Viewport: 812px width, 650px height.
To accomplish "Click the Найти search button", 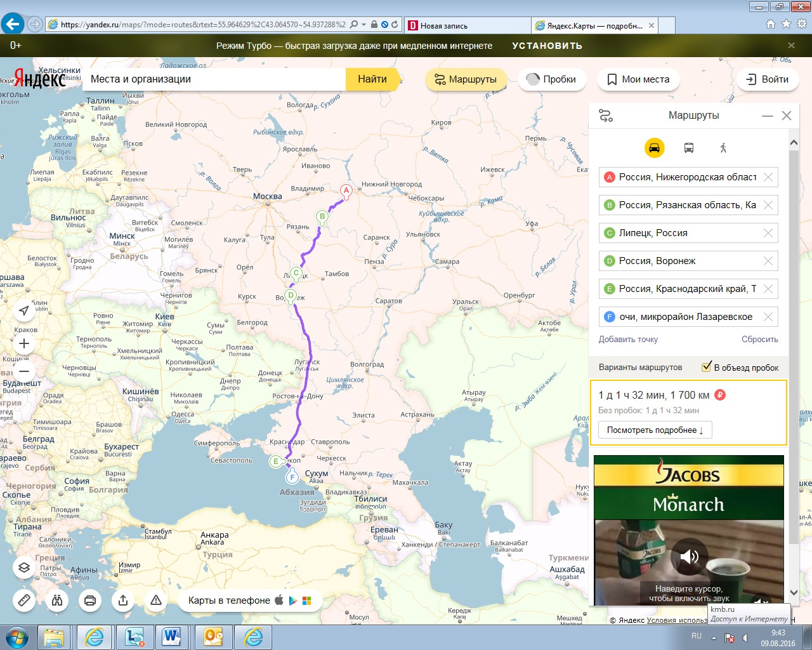I will 372,79.
